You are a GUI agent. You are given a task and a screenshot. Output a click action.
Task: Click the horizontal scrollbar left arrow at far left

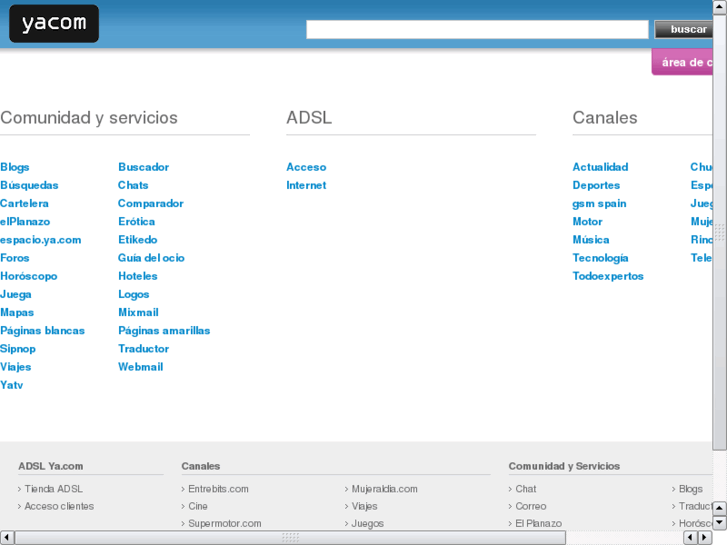tap(6, 538)
